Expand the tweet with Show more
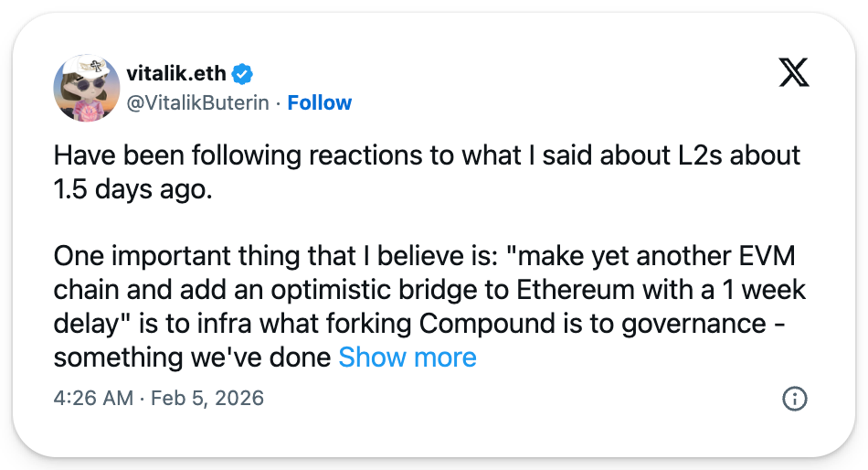 coord(408,357)
